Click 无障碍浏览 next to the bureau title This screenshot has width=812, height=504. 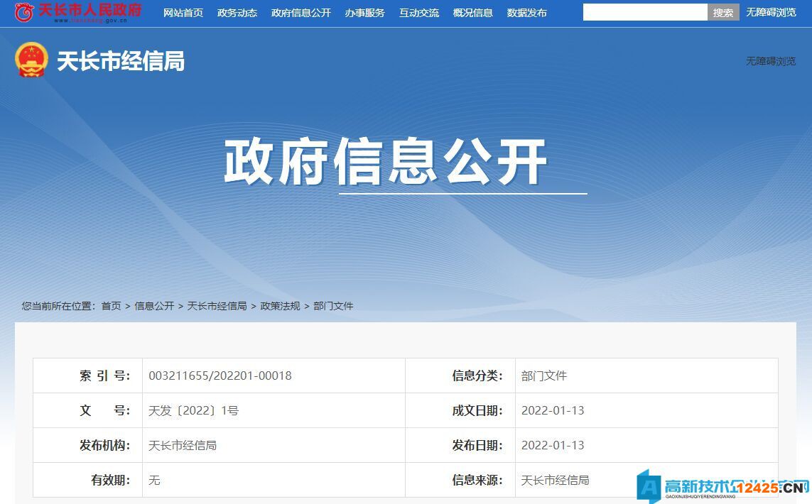click(771, 62)
